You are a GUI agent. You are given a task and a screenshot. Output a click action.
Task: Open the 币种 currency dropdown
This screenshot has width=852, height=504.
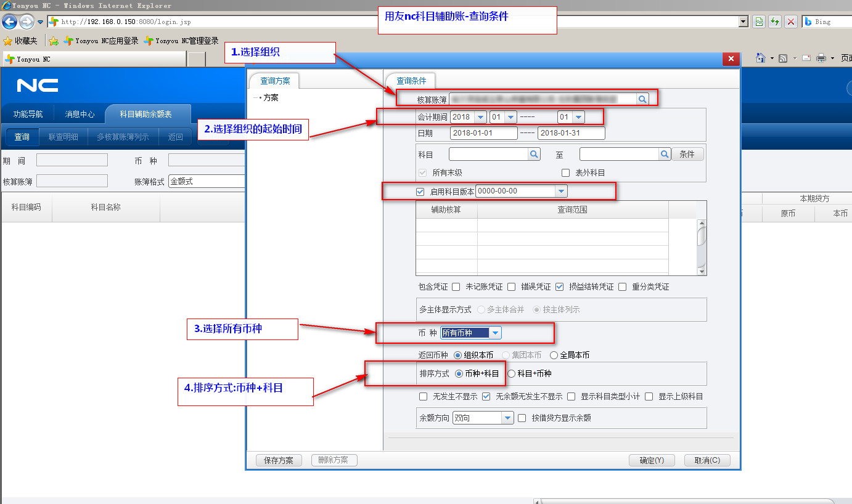496,333
